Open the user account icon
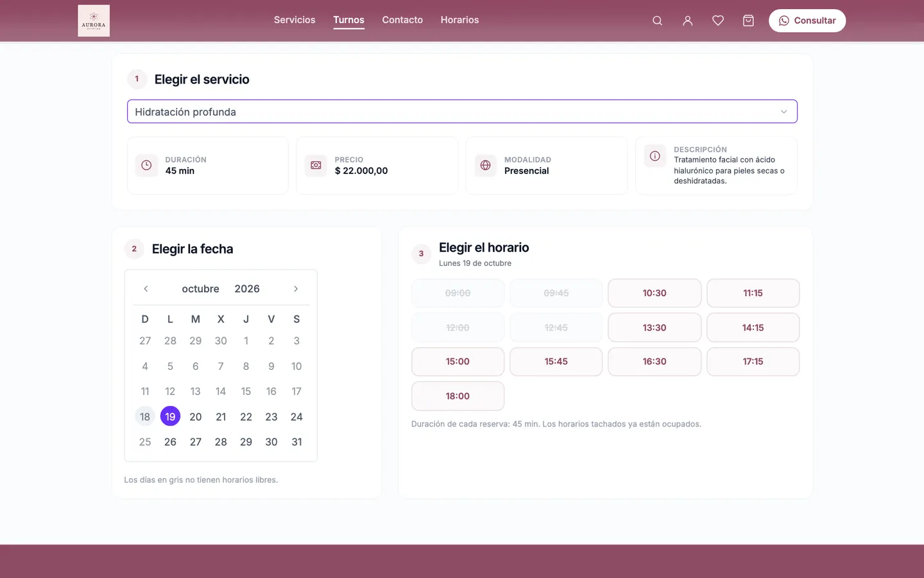This screenshot has height=578, width=924. click(x=687, y=21)
